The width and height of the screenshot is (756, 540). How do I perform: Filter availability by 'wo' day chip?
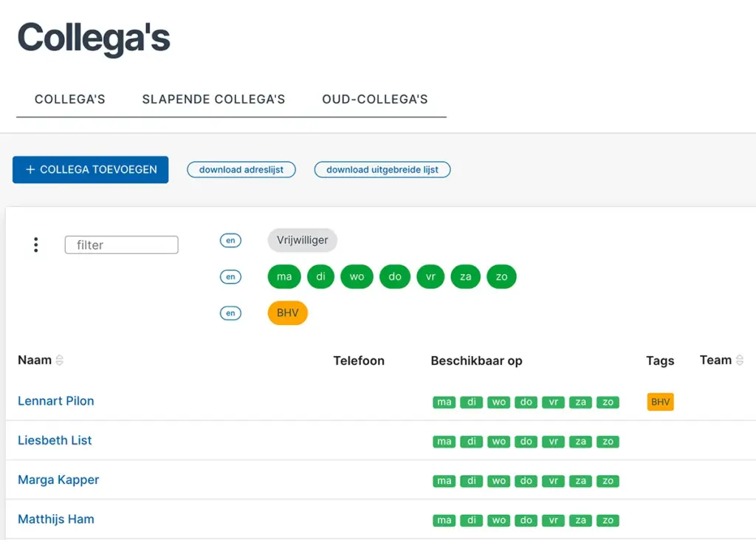[357, 277]
